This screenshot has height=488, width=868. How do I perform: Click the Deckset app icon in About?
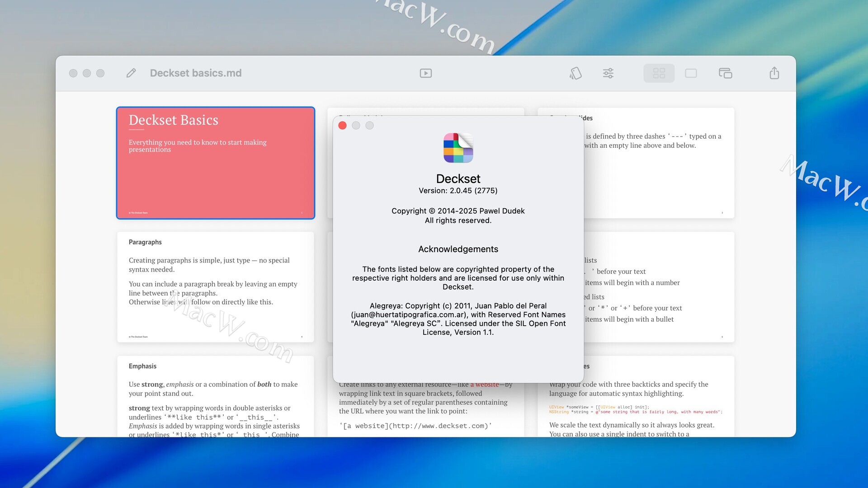(458, 148)
